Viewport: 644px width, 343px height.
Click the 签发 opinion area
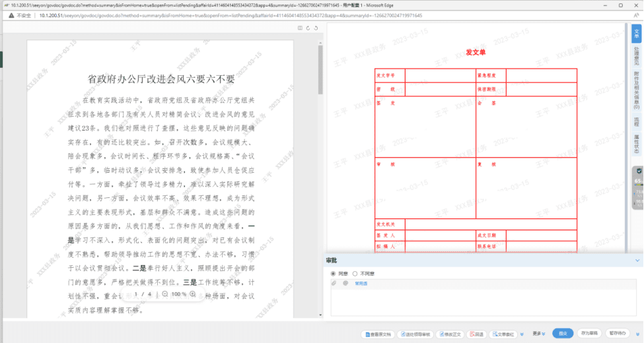425,127
